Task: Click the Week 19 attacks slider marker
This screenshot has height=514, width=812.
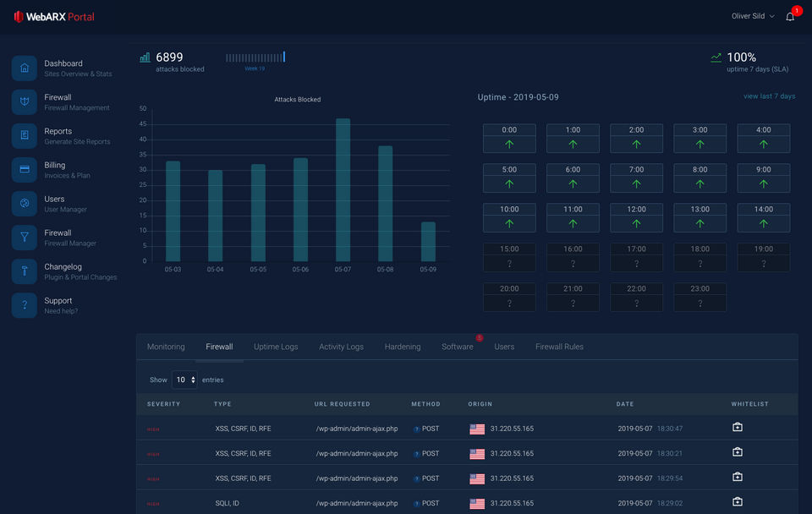Action: click(x=284, y=57)
